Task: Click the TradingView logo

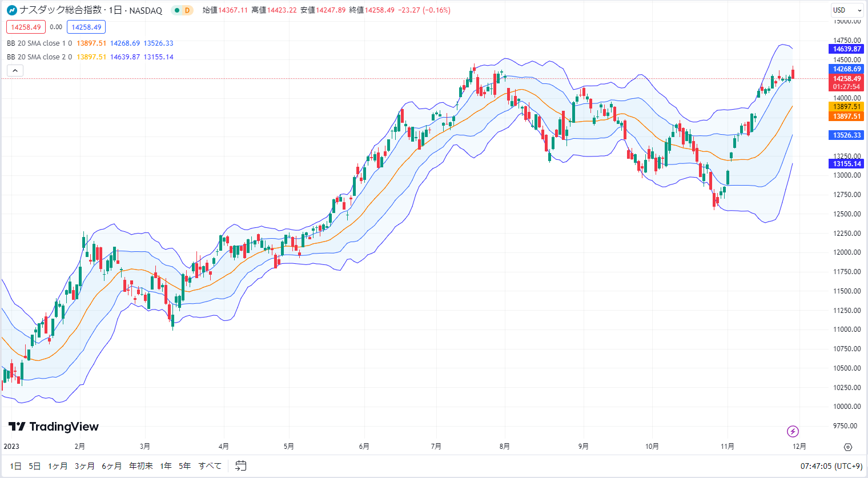Action: pyautogui.click(x=53, y=427)
